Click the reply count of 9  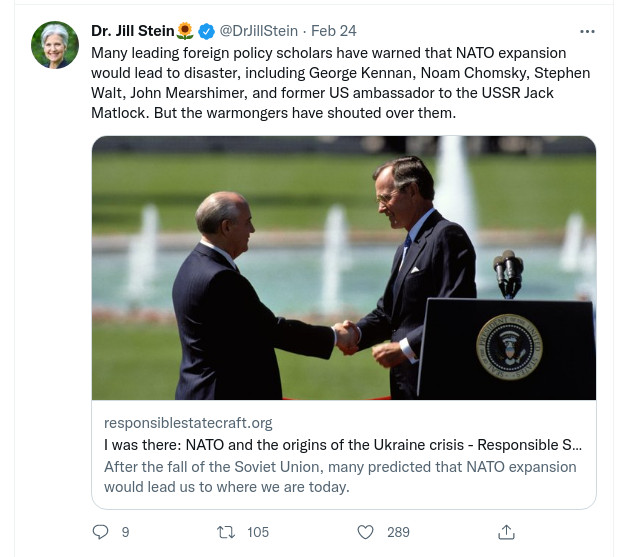[125, 532]
